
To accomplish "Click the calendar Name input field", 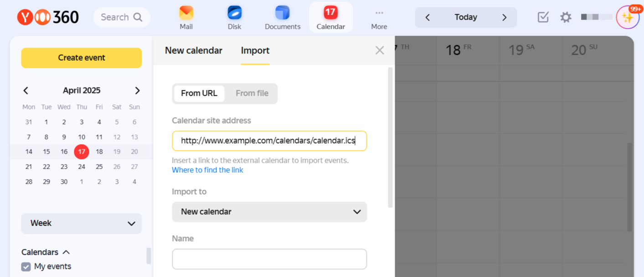I will point(269,259).
